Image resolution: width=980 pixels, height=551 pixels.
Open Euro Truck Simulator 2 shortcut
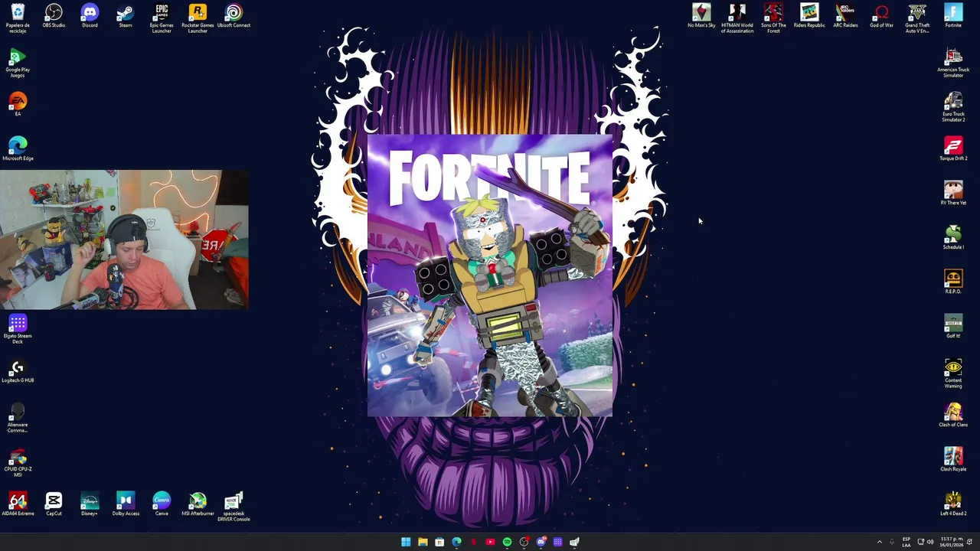tap(953, 107)
